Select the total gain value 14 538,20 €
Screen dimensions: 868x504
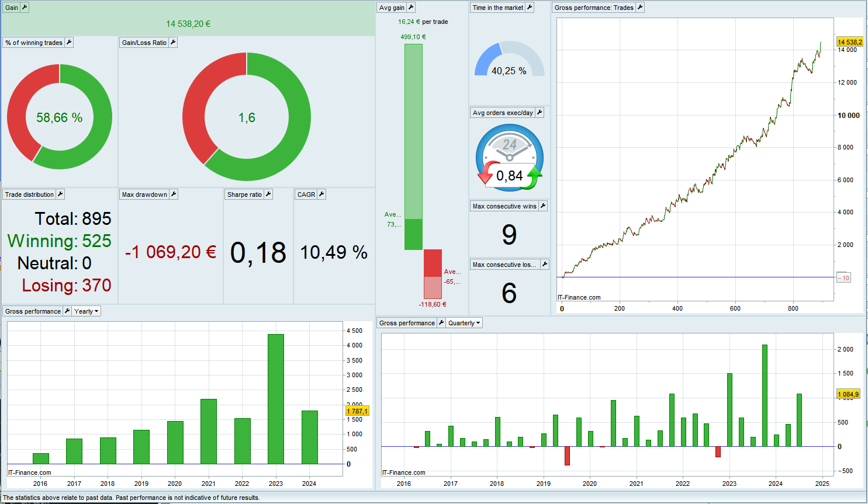[x=188, y=24]
